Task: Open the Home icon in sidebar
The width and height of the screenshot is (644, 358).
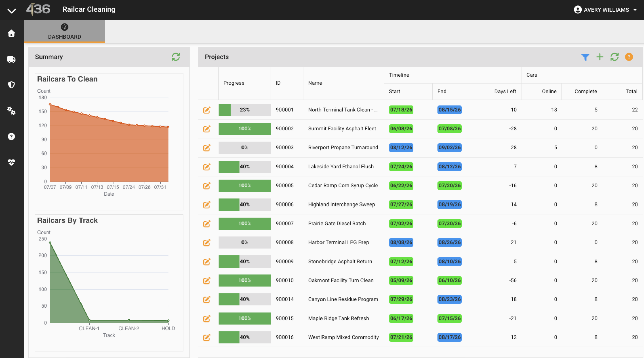Action: click(11, 33)
